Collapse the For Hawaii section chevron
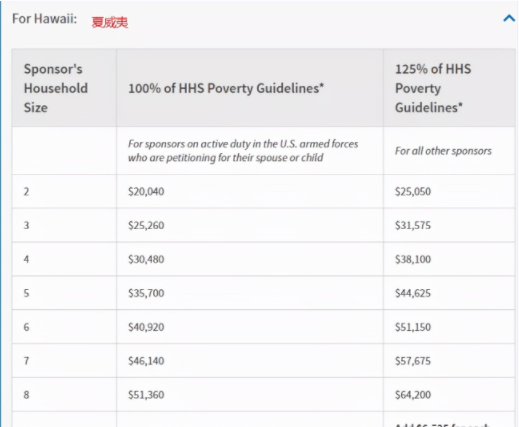Screen dimensions: 519x427 [x=509, y=18]
